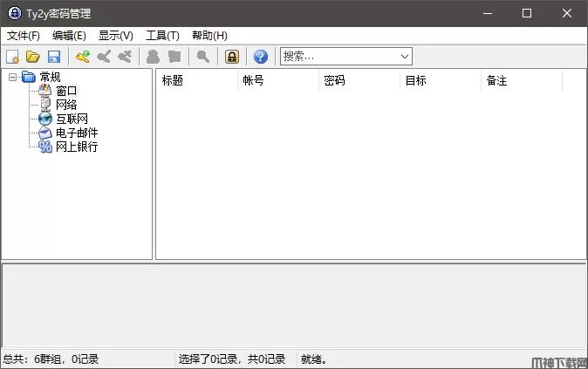This screenshot has height=369, width=588.
Task: Sort by the 目标 column header
Action: [x=441, y=80]
